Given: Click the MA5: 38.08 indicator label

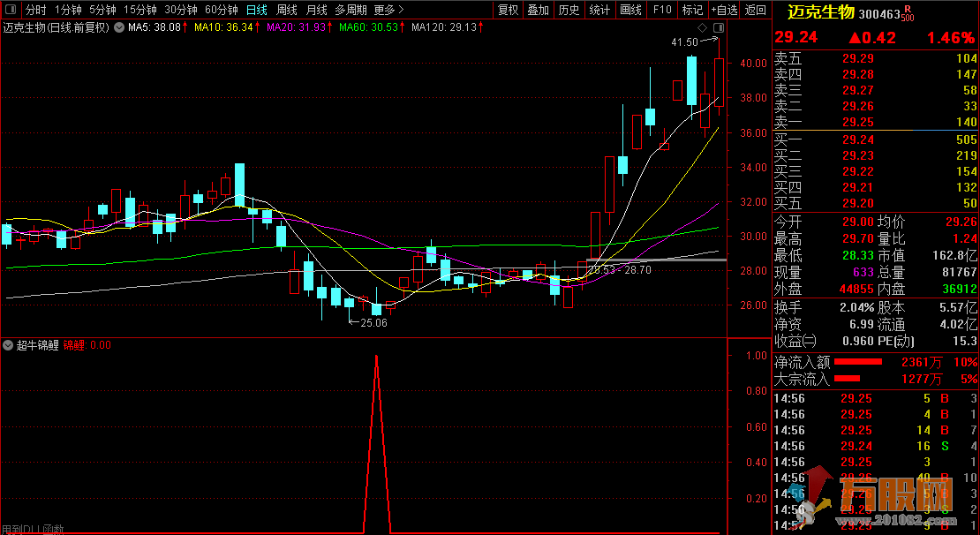Looking at the screenshot, I should (155, 27).
